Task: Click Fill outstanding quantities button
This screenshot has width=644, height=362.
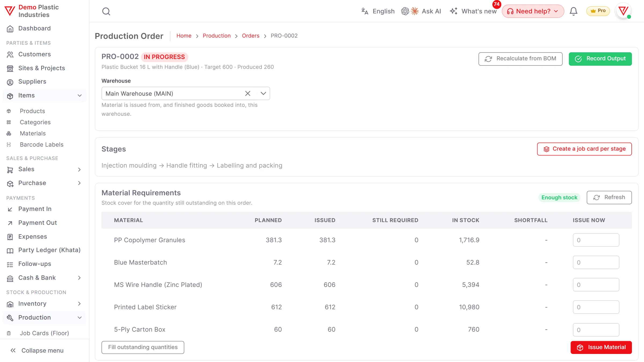Action: point(143,347)
